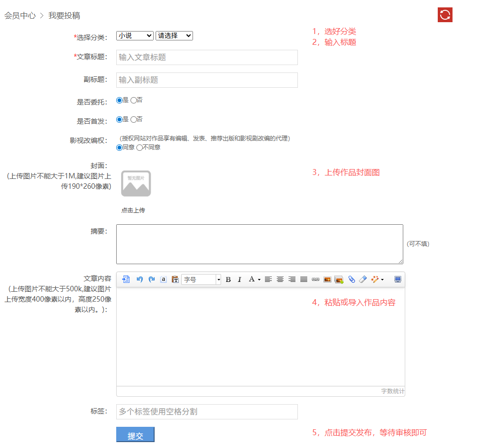The image size is (486, 448).
Task: Insert a hyperlink via the chain icon
Action: click(315, 279)
